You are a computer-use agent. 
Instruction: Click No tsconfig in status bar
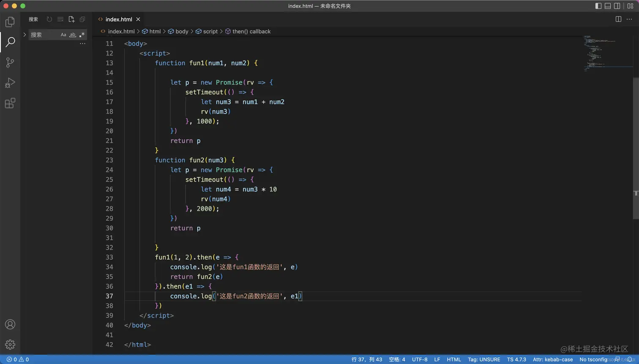tap(593, 359)
